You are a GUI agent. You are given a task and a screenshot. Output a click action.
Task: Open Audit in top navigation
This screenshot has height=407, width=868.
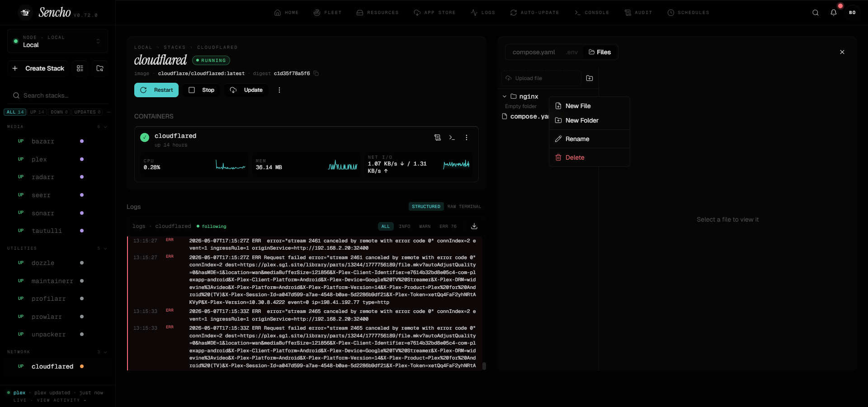[x=638, y=13]
